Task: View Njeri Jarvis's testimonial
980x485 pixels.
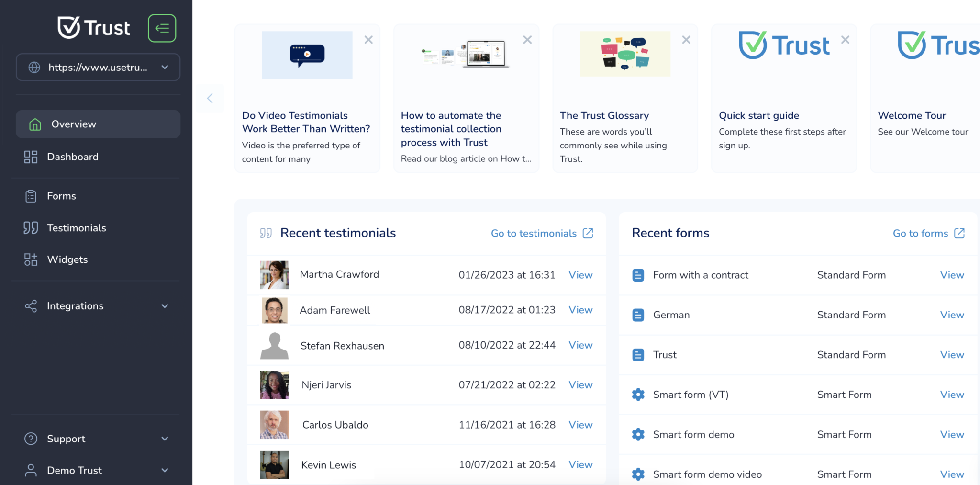Action: click(x=580, y=385)
